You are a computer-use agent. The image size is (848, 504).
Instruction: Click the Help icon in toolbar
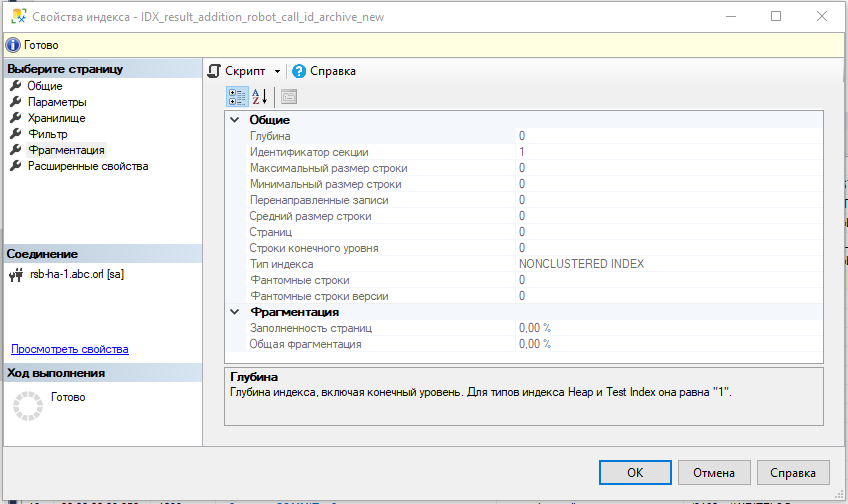298,71
